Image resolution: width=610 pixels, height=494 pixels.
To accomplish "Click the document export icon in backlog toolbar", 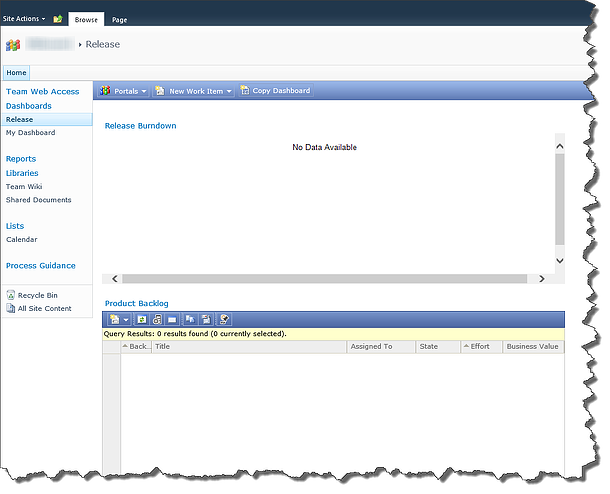I will pyautogui.click(x=206, y=320).
